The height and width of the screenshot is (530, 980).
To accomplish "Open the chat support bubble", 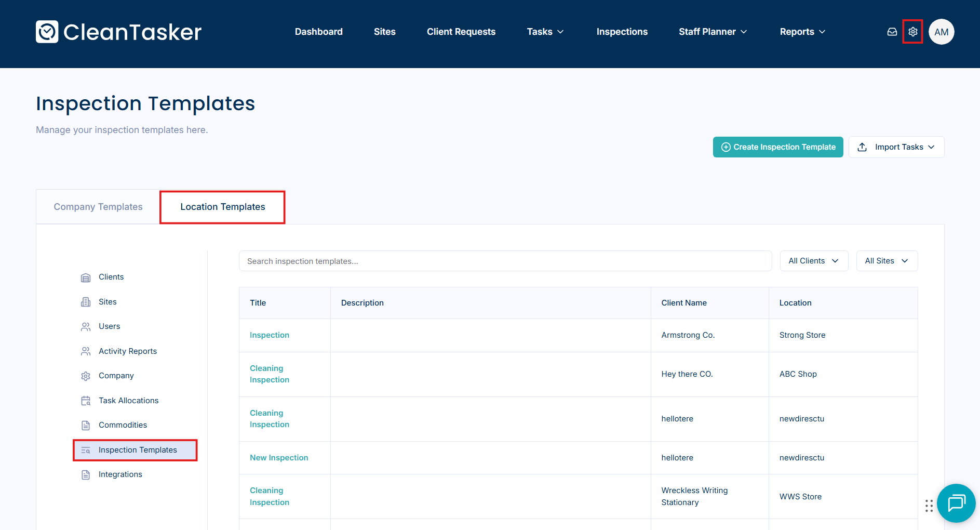I will coord(956,503).
